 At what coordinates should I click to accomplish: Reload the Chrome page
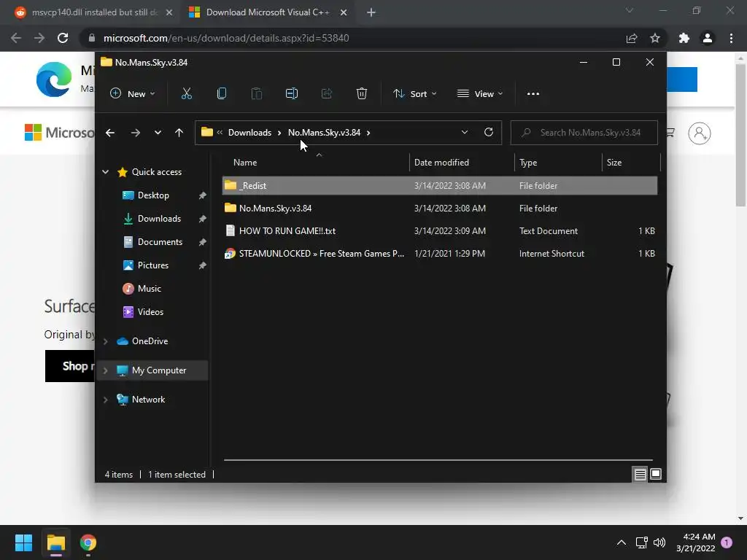(x=63, y=38)
